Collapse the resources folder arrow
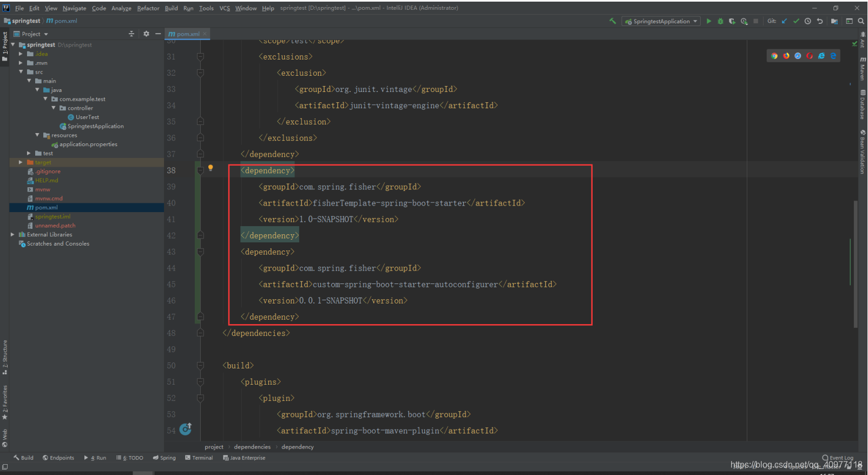The width and height of the screenshot is (868, 475). point(37,135)
